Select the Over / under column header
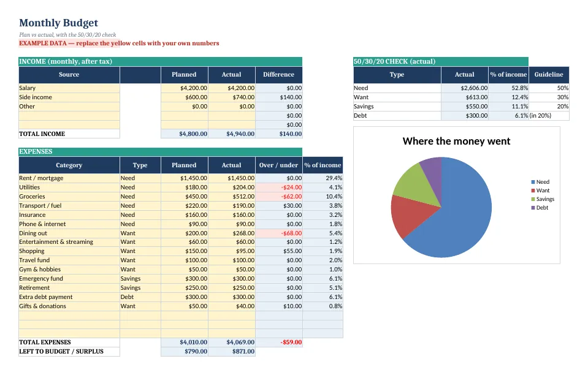The height and width of the screenshot is (375, 588). point(279,165)
